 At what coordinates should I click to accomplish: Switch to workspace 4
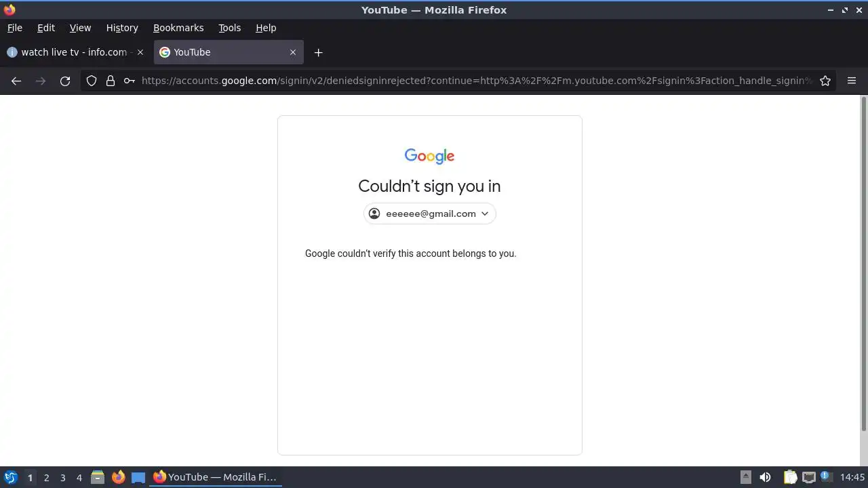(79, 478)
